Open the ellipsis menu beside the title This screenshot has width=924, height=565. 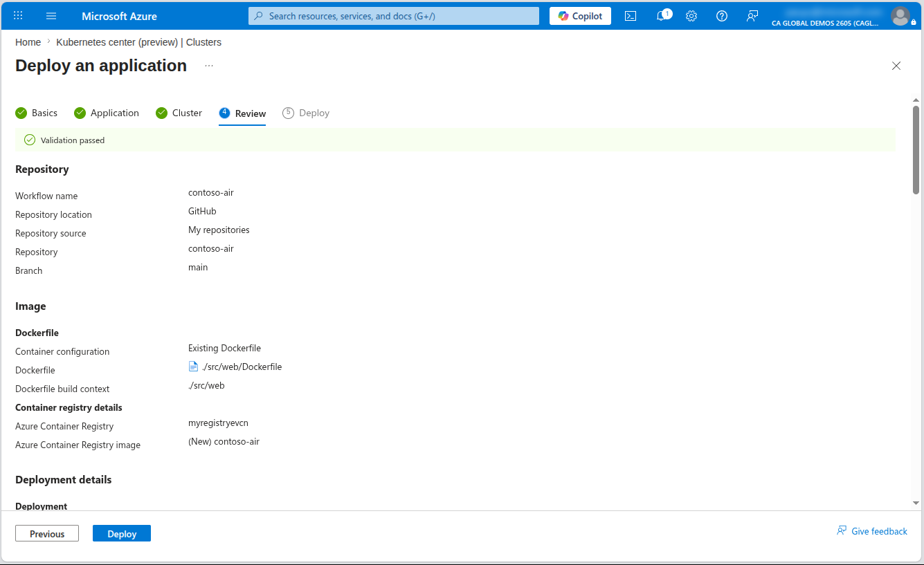[209, 66]
